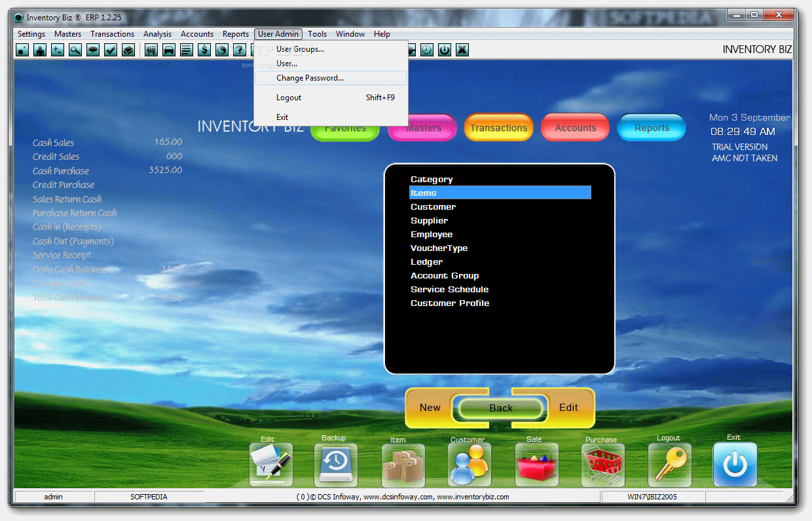The height and width of the screenshot is (521, 812).
Task: Click the clock toolbar icon
Action: 427,49
